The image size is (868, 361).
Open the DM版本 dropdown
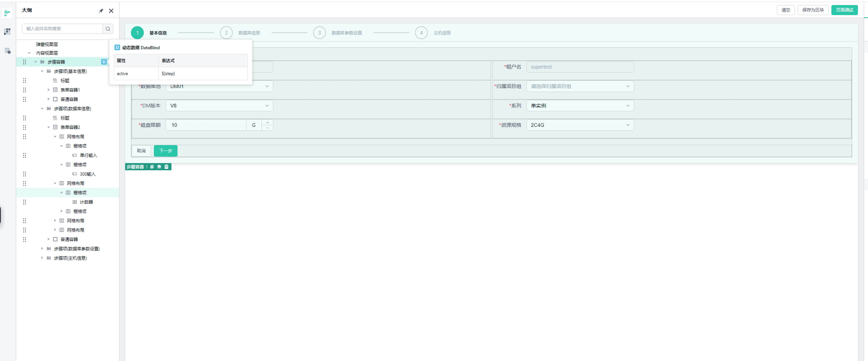[219, 106]
